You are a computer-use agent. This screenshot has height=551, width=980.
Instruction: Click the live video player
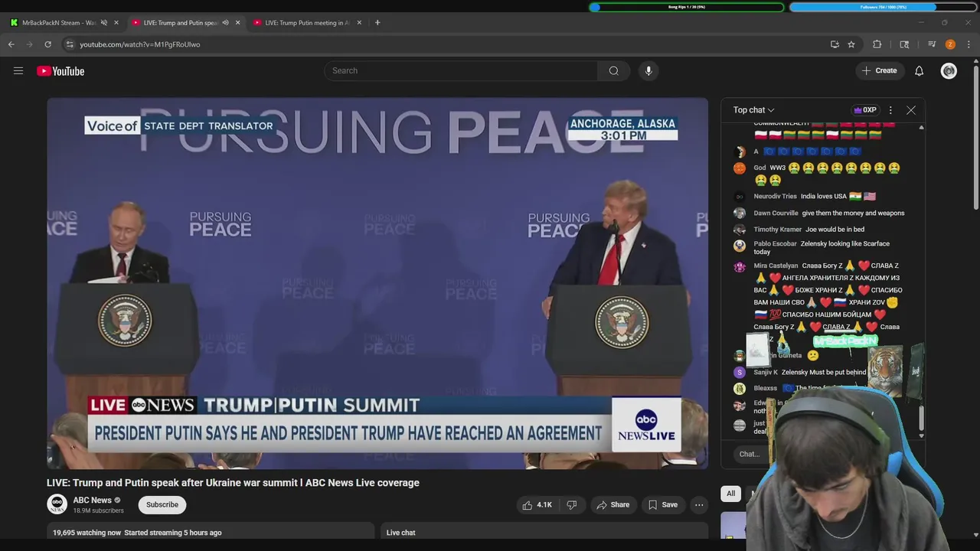(x=377, y=283)
